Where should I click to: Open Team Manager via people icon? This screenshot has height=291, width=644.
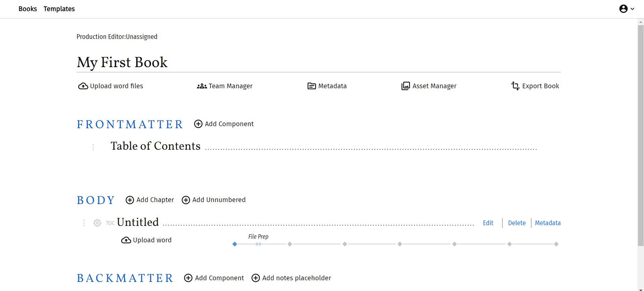[202, 86]
